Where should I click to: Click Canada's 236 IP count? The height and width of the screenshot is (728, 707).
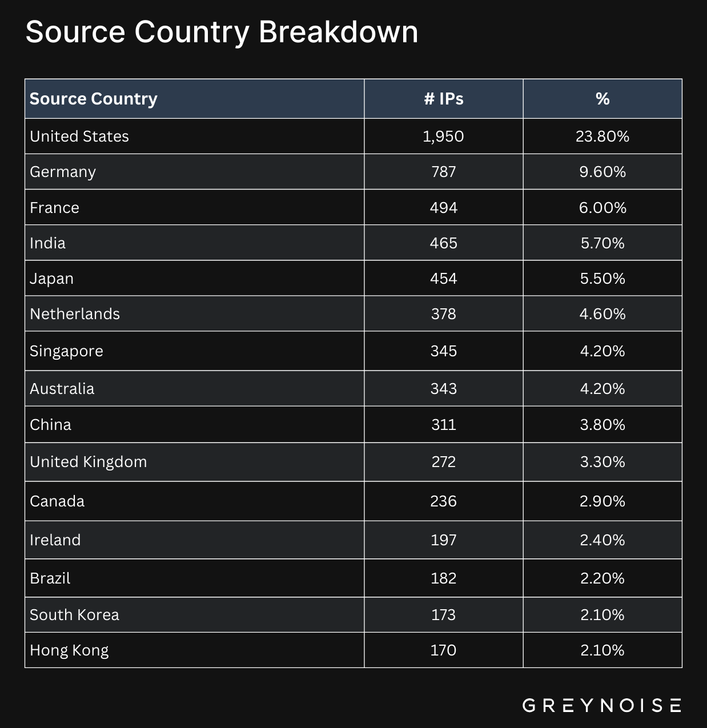click(444, 501)
